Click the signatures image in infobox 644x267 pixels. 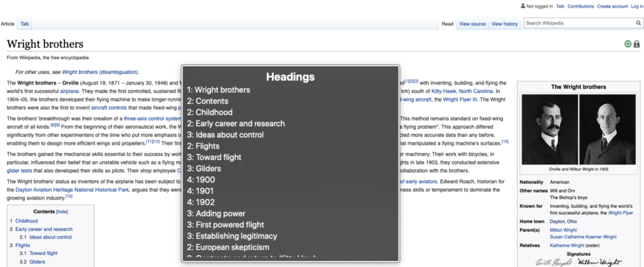pos(579,262)
